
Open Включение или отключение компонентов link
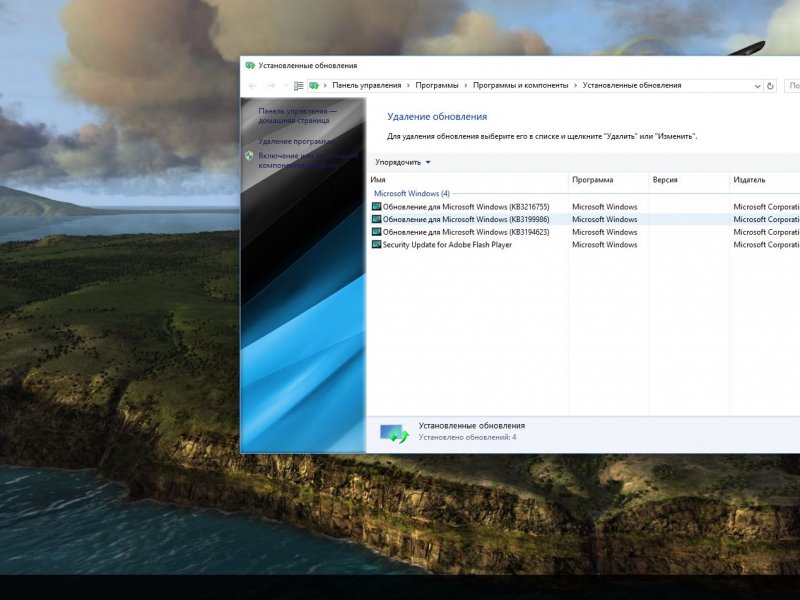[308, 161]
